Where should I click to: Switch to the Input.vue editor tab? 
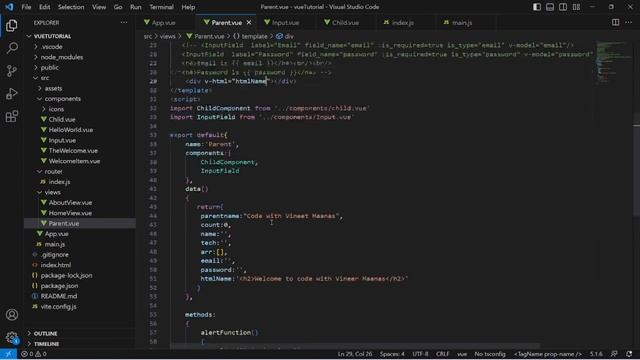285,22
